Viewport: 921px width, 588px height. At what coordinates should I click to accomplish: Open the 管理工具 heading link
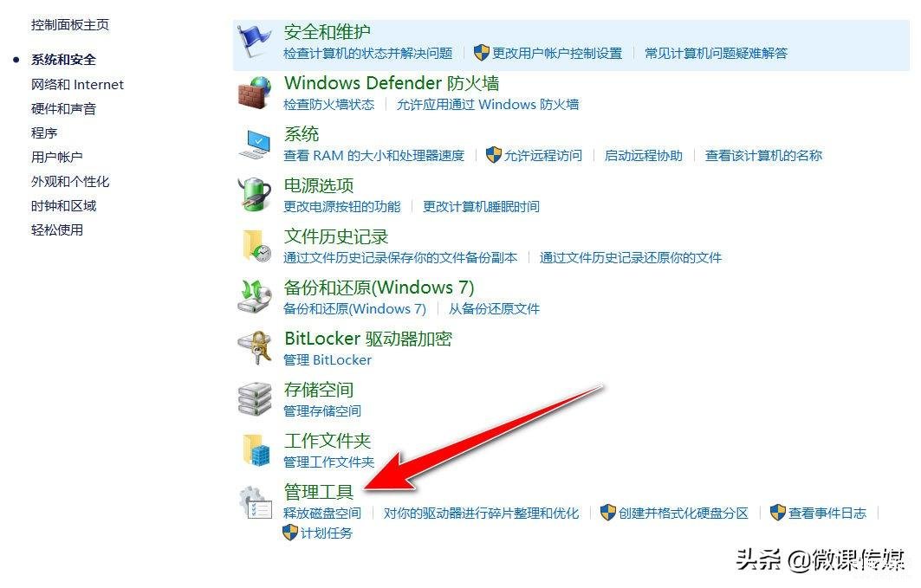[x=318, y=492]
